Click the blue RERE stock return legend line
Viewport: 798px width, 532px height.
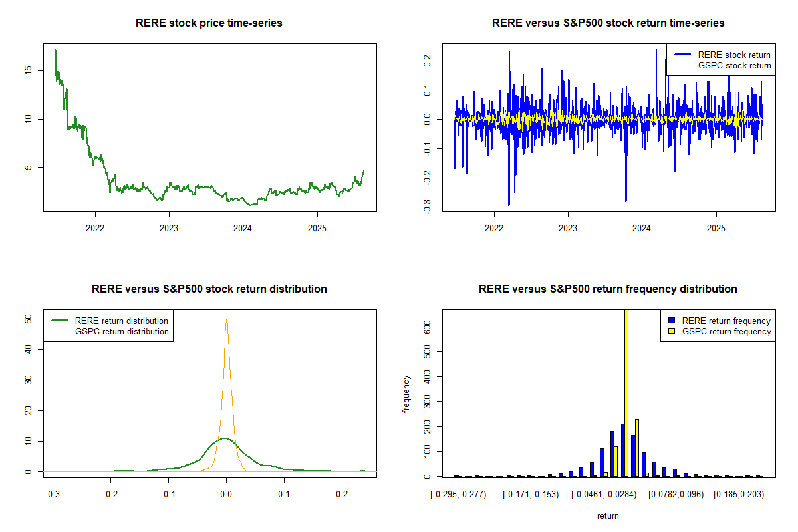pos(683,55)
